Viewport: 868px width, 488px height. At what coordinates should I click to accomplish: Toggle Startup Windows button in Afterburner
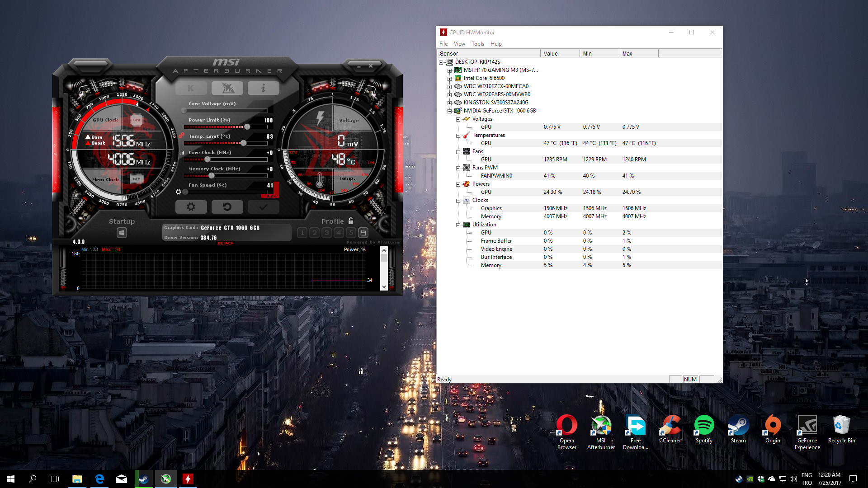[x=122, y=233]
